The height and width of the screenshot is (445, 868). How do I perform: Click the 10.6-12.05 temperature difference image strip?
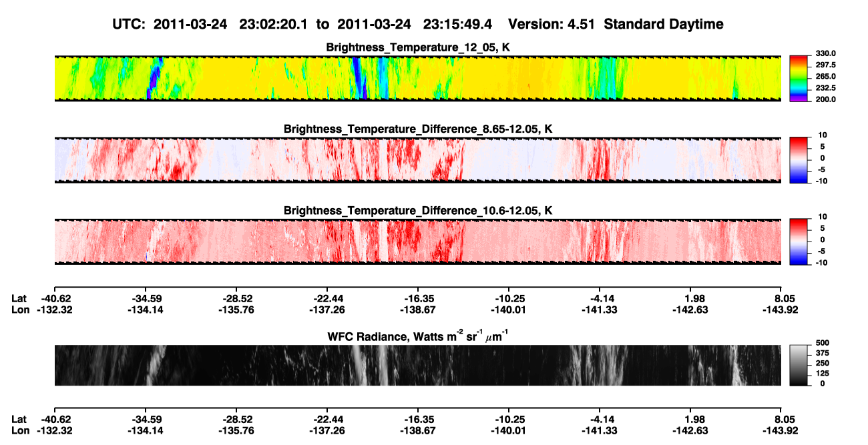point(417,242)
